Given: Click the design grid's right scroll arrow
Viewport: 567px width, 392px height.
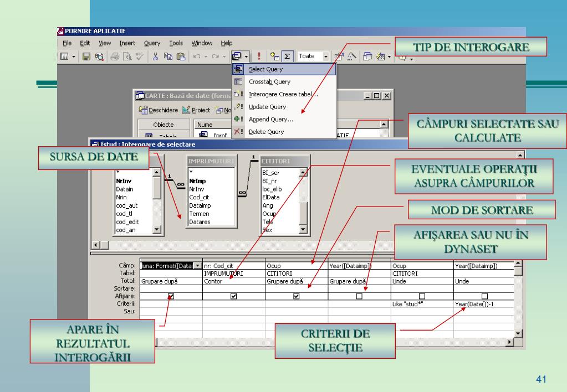Looking at the screenshot, I should click(x=509, y=342).
